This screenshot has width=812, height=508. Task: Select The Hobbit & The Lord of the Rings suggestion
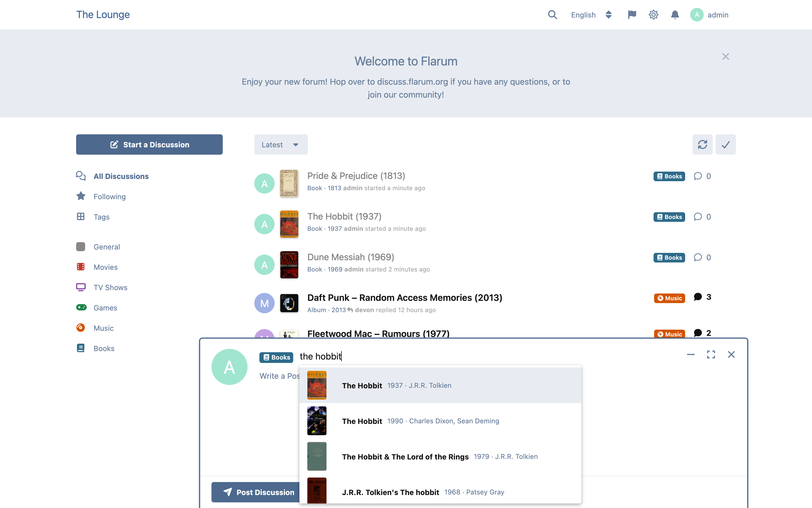(440, 457)
